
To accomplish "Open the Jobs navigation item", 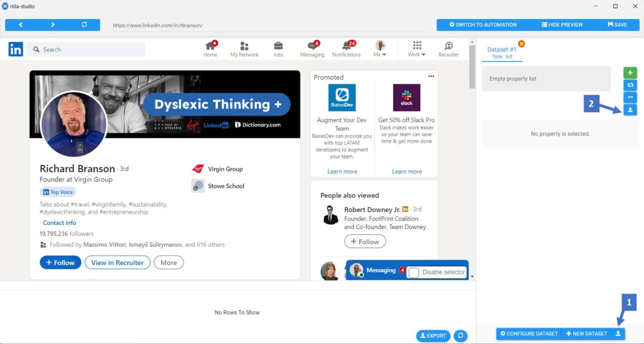I will (x=278, y=49).
